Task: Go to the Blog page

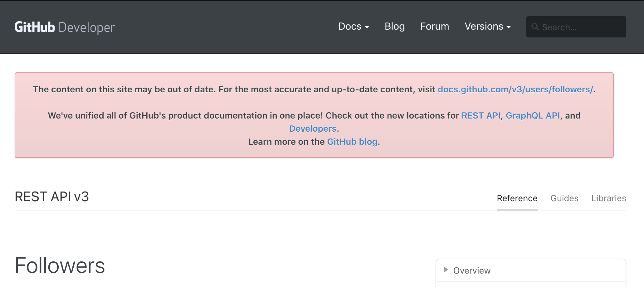Action: [395, 27]
